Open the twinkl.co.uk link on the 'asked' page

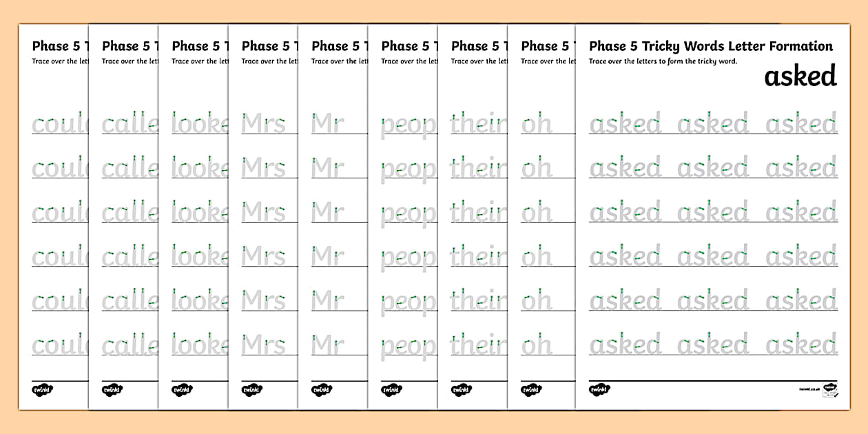tap(807, 391)
